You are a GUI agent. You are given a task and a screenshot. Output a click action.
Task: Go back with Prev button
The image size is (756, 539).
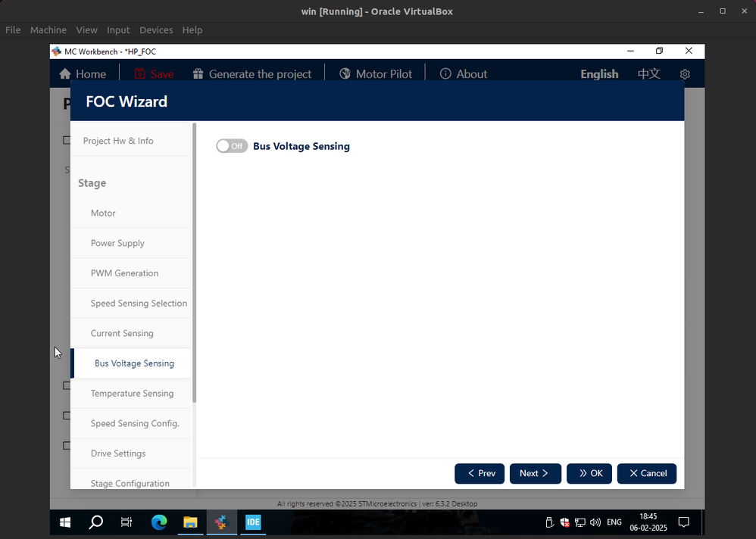(480, 473)
